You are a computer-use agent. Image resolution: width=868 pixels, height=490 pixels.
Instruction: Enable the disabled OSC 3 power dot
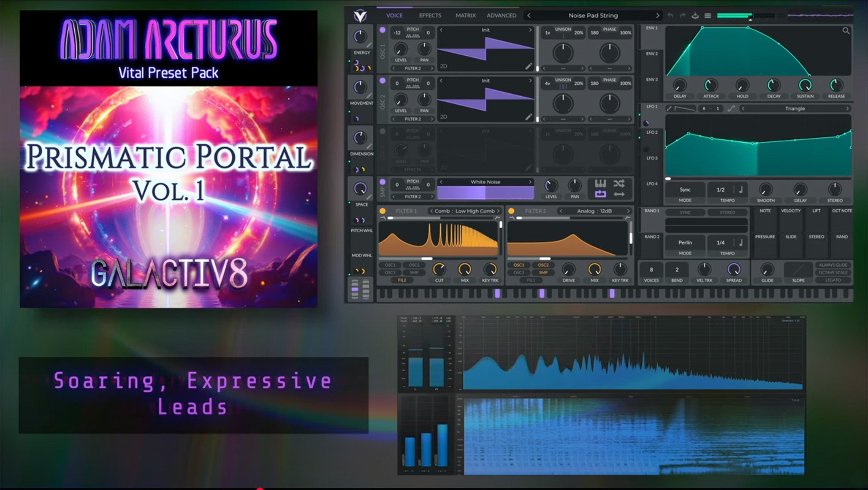pyautogui.click(x=382, y=131)
